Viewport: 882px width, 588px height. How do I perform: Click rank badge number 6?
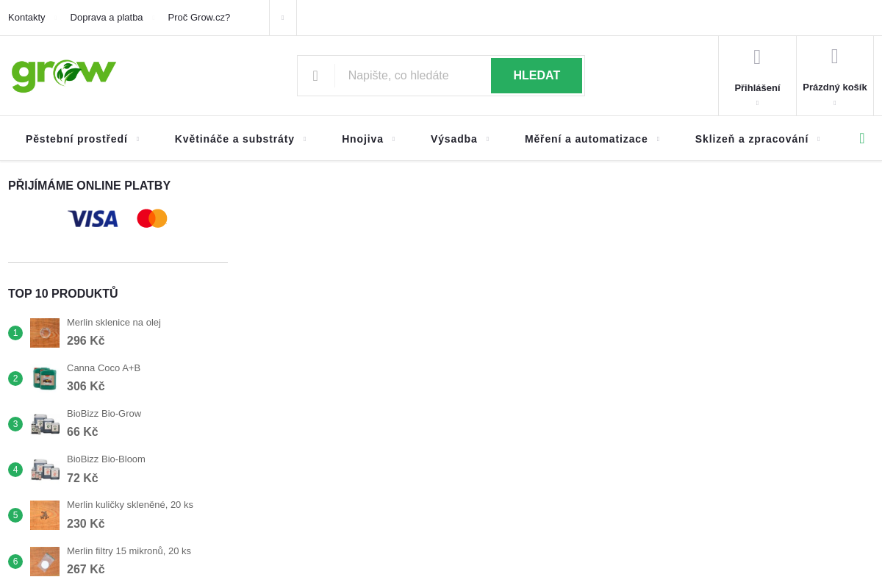(15, 562)
